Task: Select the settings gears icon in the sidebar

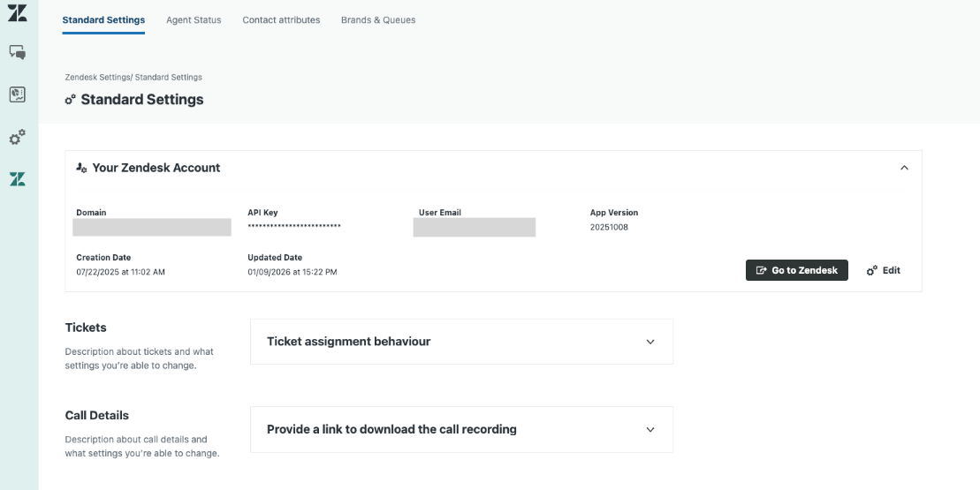Action: tap(18, 137)
